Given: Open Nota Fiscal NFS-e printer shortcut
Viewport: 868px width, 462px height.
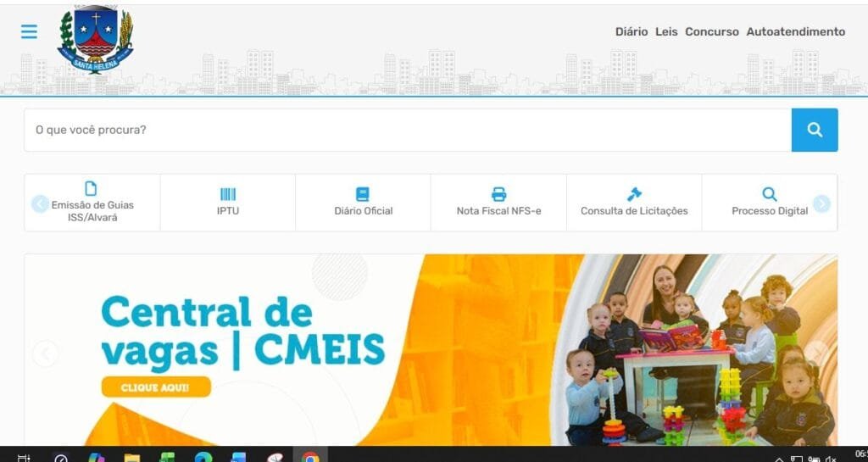Looking at the screenshot, I should click(x=498, y=202).
